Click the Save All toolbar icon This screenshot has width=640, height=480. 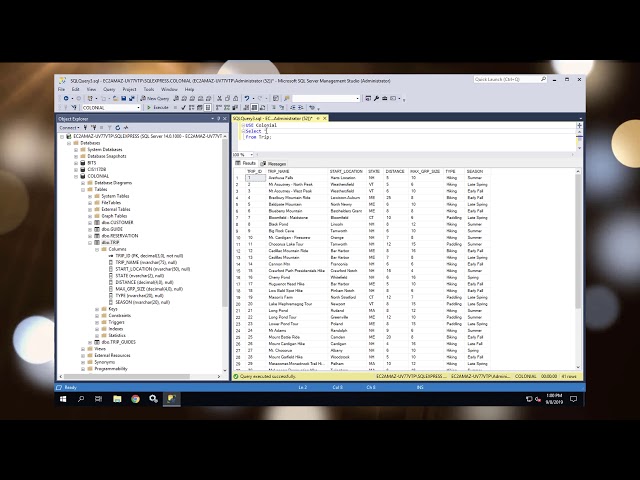(x=131, y=98)
